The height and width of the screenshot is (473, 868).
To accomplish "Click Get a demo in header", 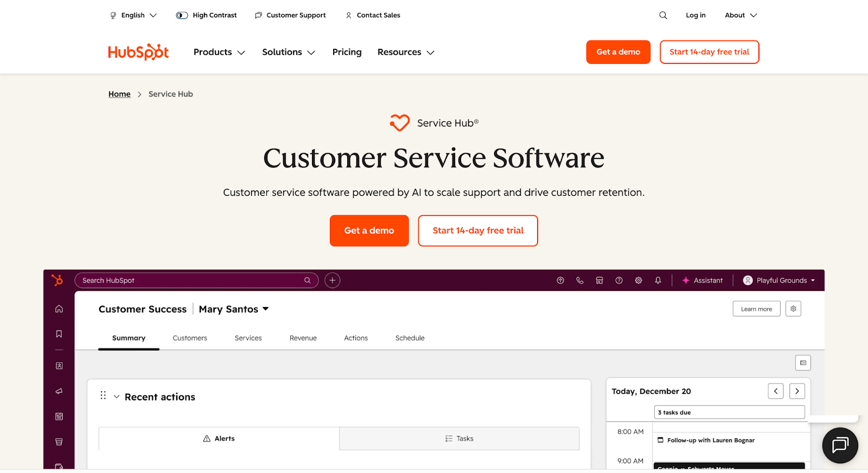I will click(x=618, y=52).
